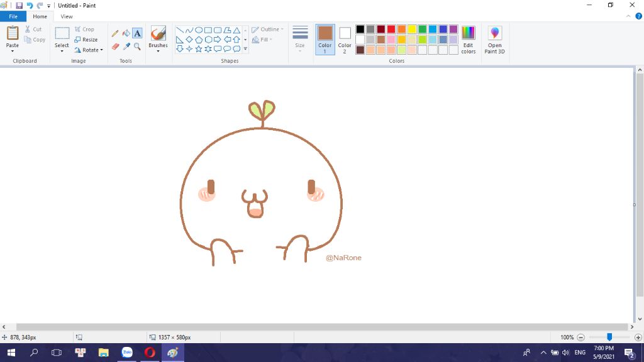Screen dimensions: 644x362
Task: Open the File menu
Action: pyautogui.click(x=13, y=16)
